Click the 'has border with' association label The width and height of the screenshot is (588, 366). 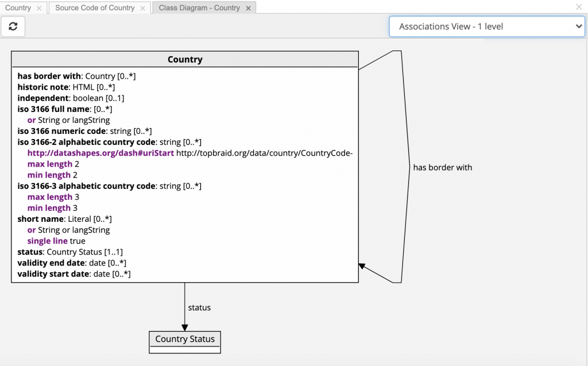click(443, 167)
